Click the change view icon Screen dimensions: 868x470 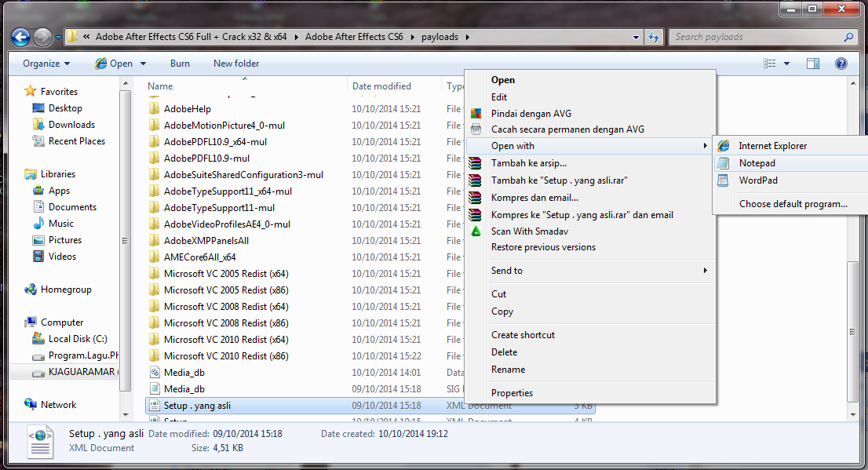click(769, 64)
